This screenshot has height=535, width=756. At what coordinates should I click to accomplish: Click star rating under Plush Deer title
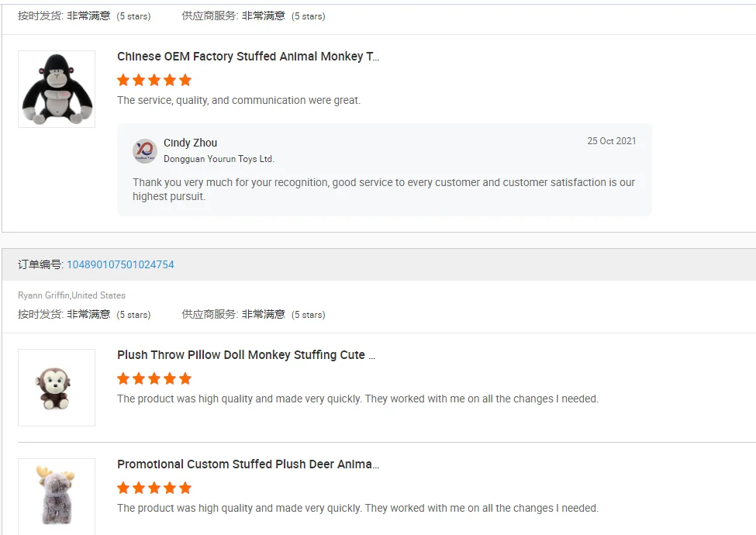point(154,488)
